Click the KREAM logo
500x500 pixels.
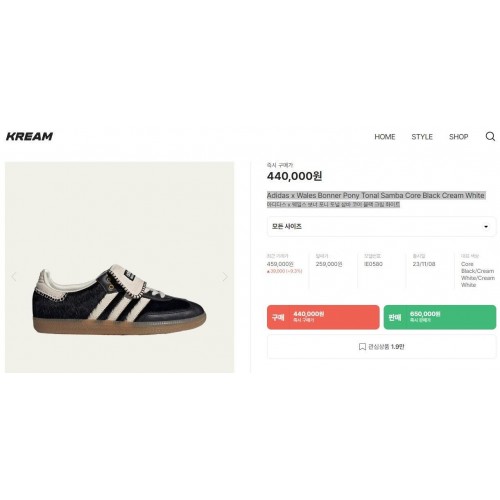(29, 136)
